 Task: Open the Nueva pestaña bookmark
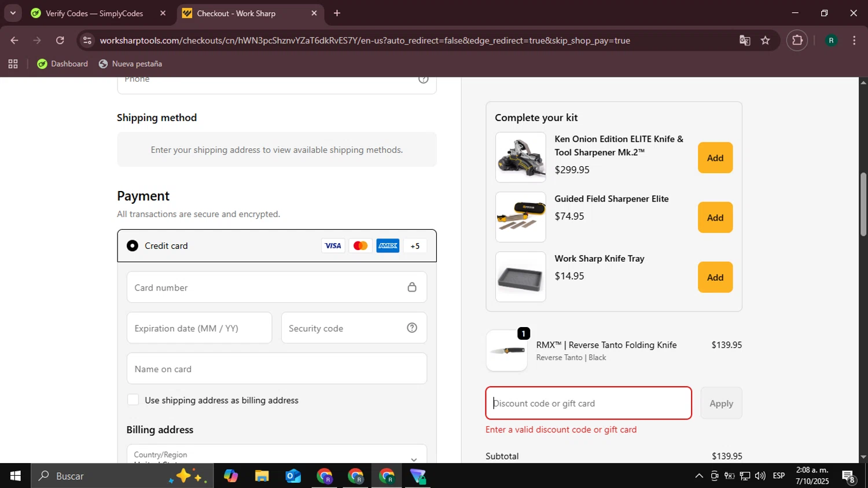tap(130, 64)
